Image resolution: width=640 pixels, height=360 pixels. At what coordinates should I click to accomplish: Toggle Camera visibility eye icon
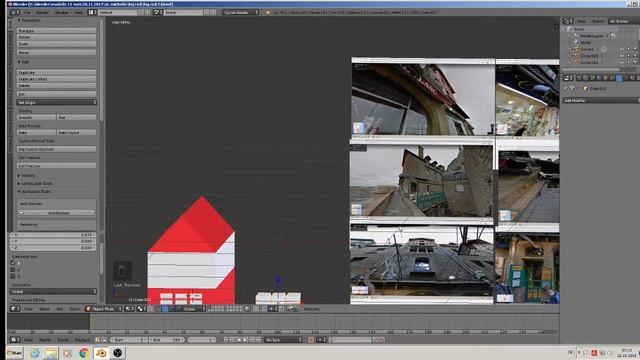(622, 49)
